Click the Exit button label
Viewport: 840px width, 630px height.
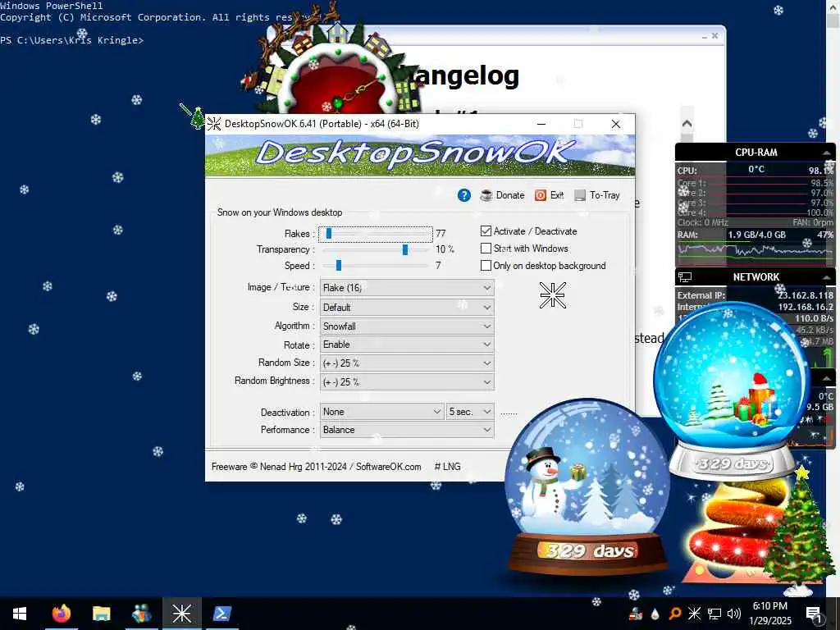[x=557, y=195]
